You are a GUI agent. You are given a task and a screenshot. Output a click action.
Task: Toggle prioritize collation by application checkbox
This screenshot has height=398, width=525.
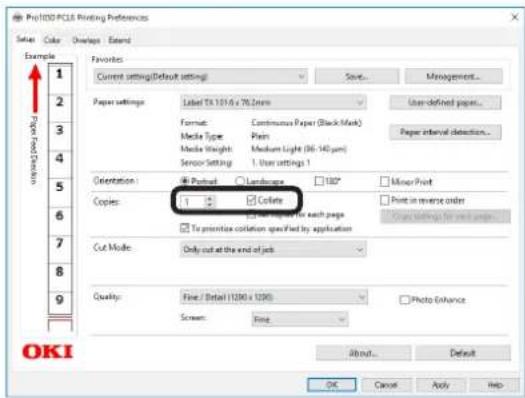coord(184,228)
